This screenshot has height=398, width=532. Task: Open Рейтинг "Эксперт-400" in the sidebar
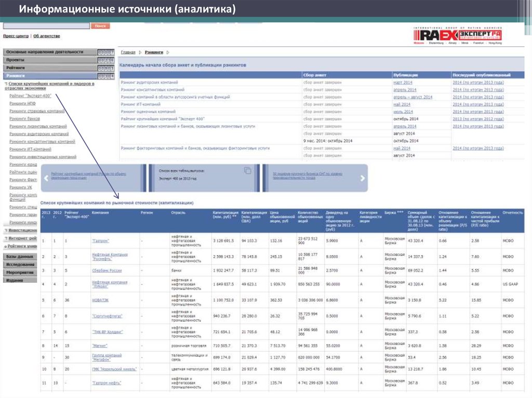point(30,96)
